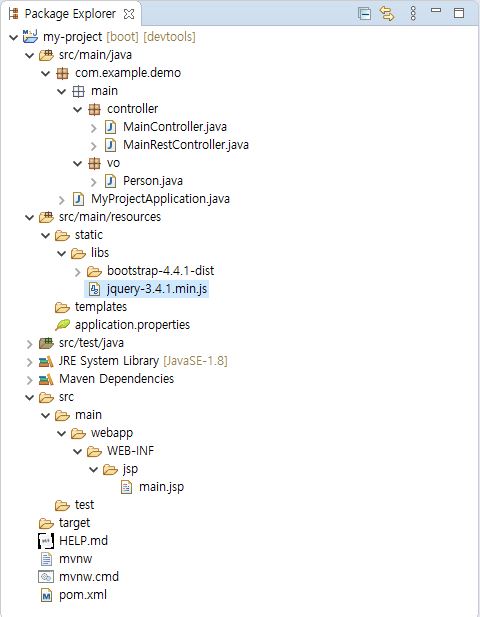Collapse the controller package

[78, 109]
